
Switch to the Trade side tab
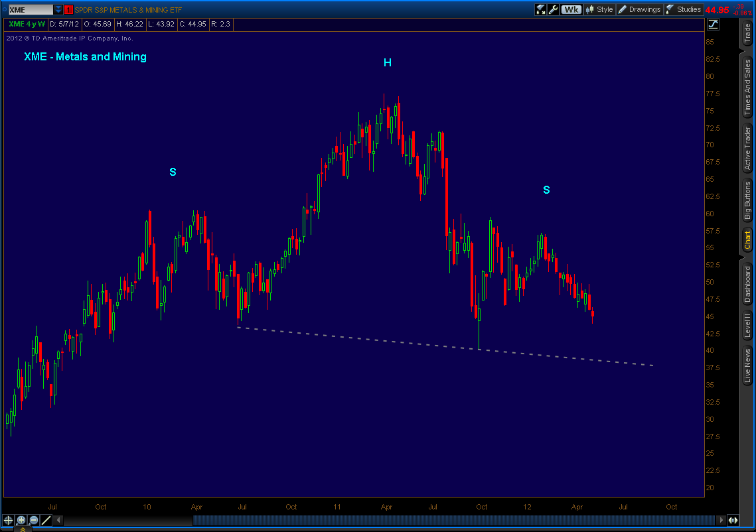pyautogui.click(x=747, y=33)
